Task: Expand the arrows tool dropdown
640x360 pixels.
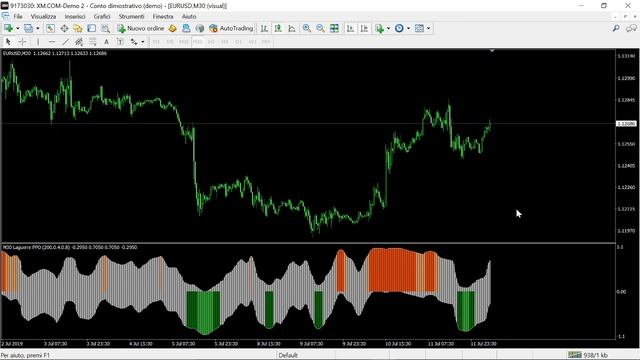Action: click(x=142, y=42)
